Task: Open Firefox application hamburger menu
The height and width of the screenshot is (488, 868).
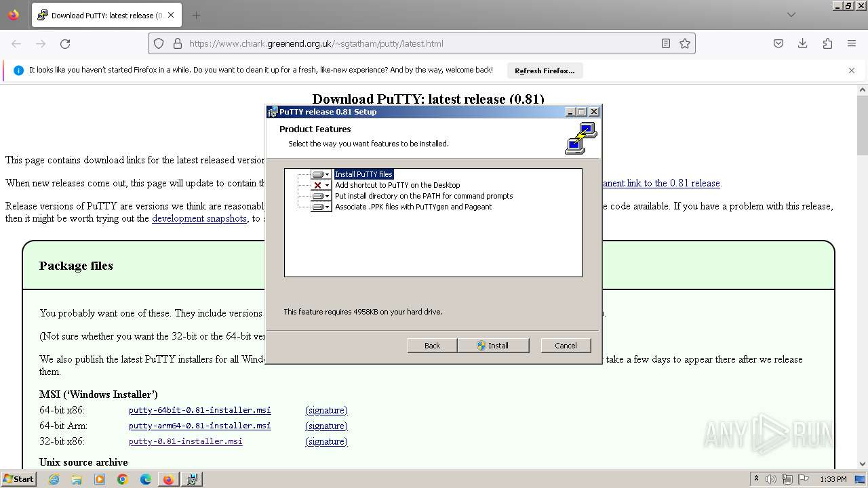Action: (852, 43)
